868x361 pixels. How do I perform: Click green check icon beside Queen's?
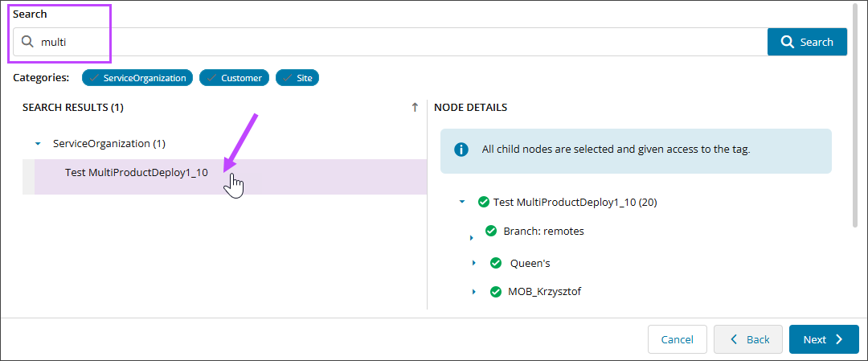tap(496, 263)
